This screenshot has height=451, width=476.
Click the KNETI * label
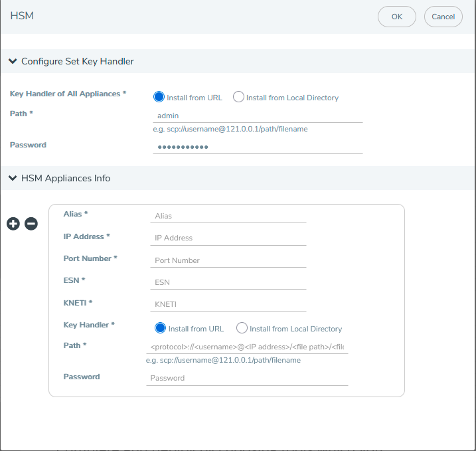(78, 303)
